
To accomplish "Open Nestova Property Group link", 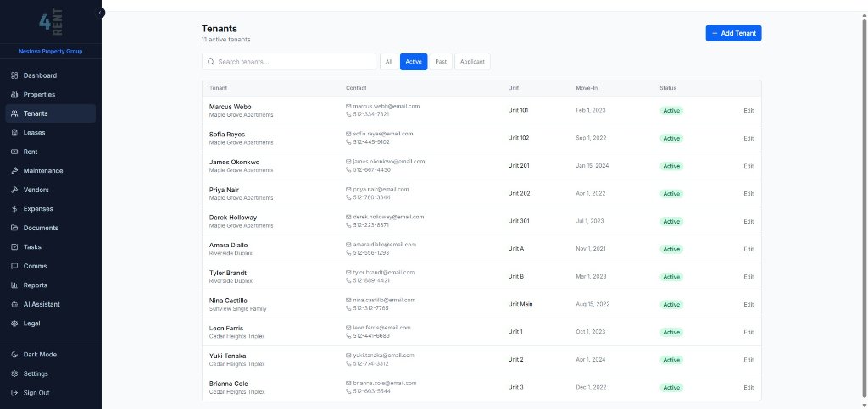I will click(50, 52).
